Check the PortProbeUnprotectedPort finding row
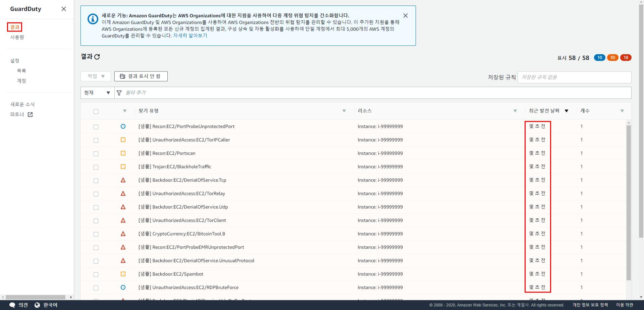Viewport: 644px width, 310px height. pyautogui.click(x=96, y=127)
